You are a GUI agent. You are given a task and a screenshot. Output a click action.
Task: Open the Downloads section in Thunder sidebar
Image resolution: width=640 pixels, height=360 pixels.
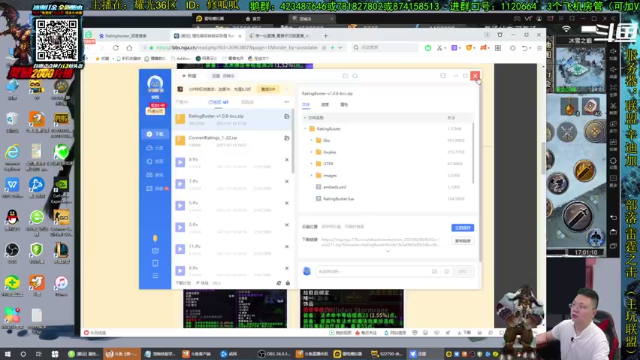[155, 134]
